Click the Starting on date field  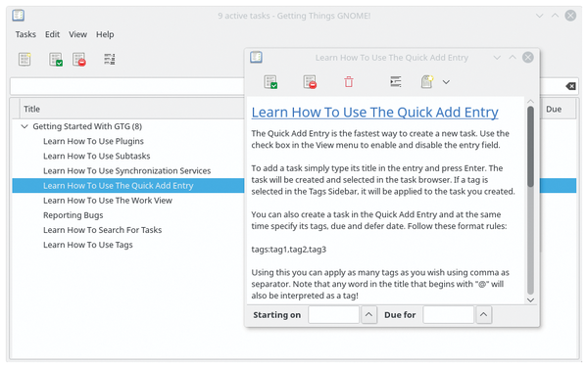click(x=334, y=315)
